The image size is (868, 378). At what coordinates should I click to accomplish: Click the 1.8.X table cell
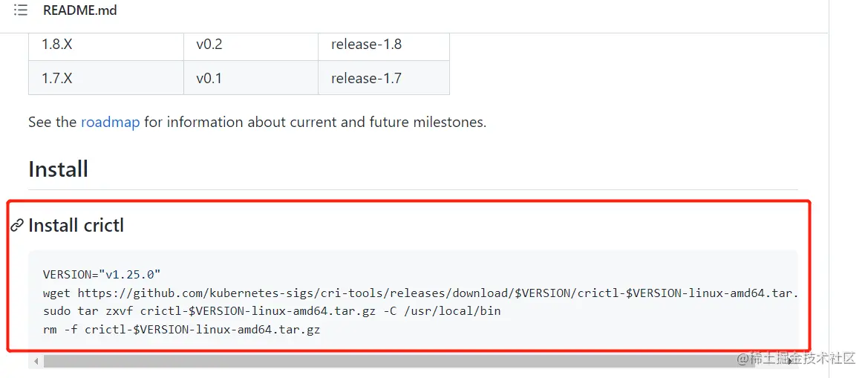(106, 45)
